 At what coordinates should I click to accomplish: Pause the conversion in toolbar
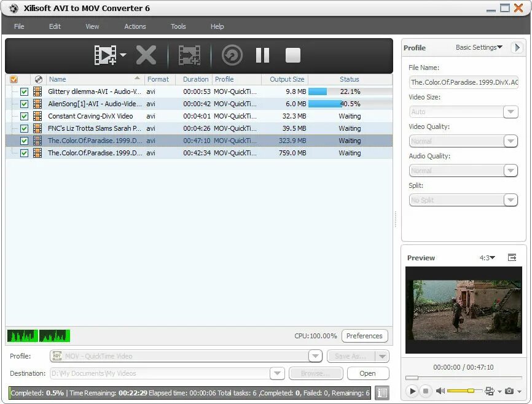click(x=262, y=55)
